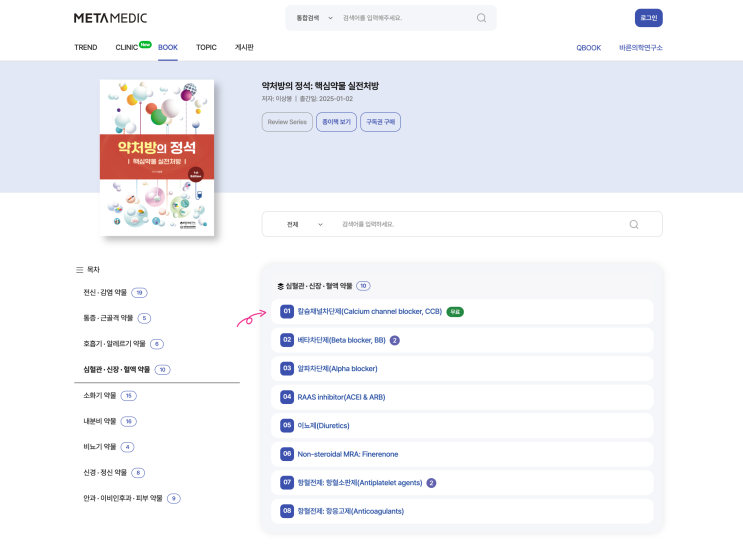The width and height of the screenshot is (743, 545).
Task: Click the 로그인 button
Action: click(649, 18)
